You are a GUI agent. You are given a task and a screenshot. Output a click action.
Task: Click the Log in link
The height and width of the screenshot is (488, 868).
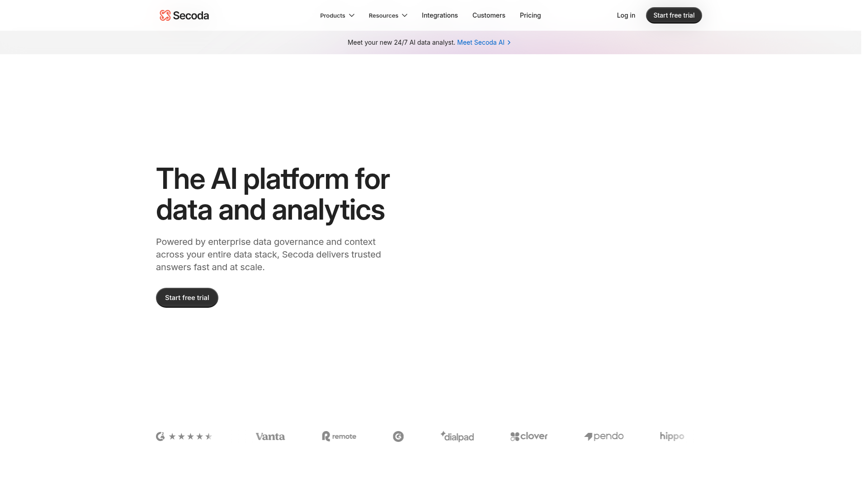pos(626,15)
